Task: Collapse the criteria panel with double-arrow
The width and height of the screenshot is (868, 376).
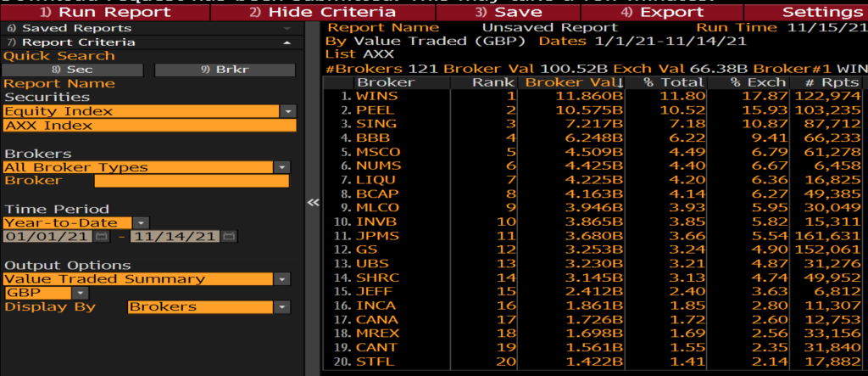Action: click(313, 202)
